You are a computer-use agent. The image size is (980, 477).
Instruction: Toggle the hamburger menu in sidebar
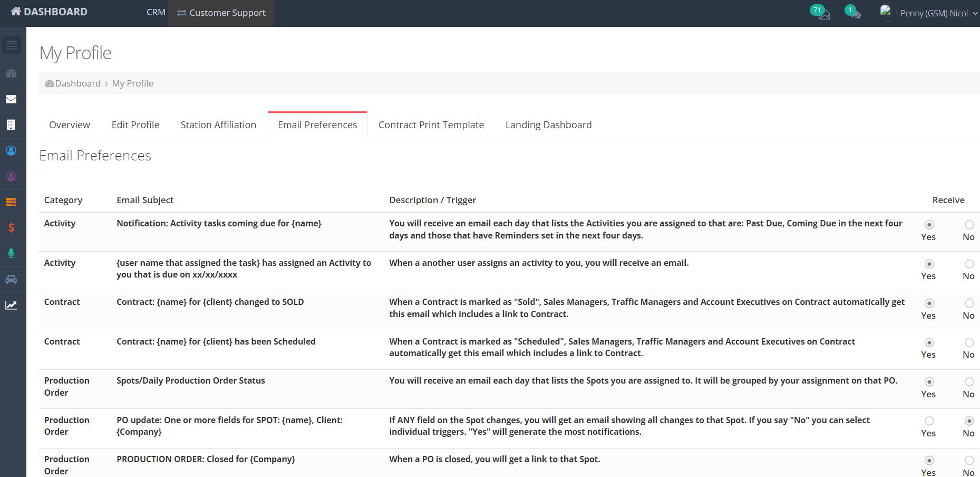[x=12, y=45]
